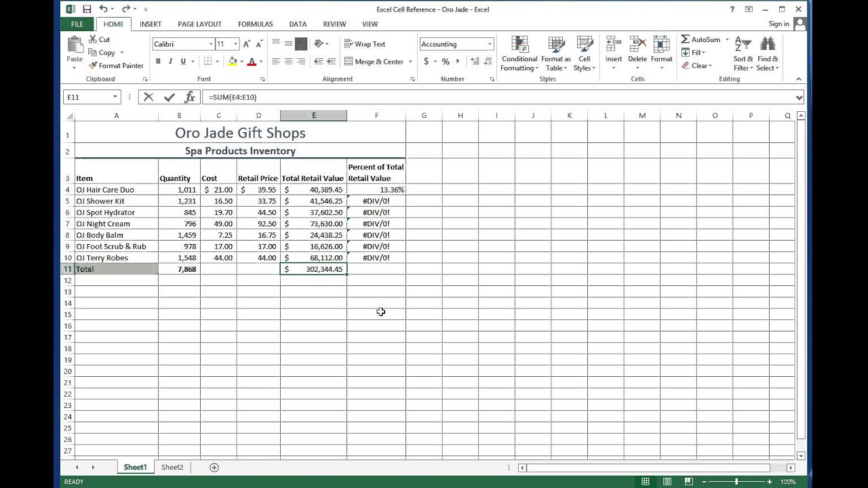The height and width of the screenshot is (488, 868).
Task: Open the Accounting number format dropdown
Action: coord(490,44)
